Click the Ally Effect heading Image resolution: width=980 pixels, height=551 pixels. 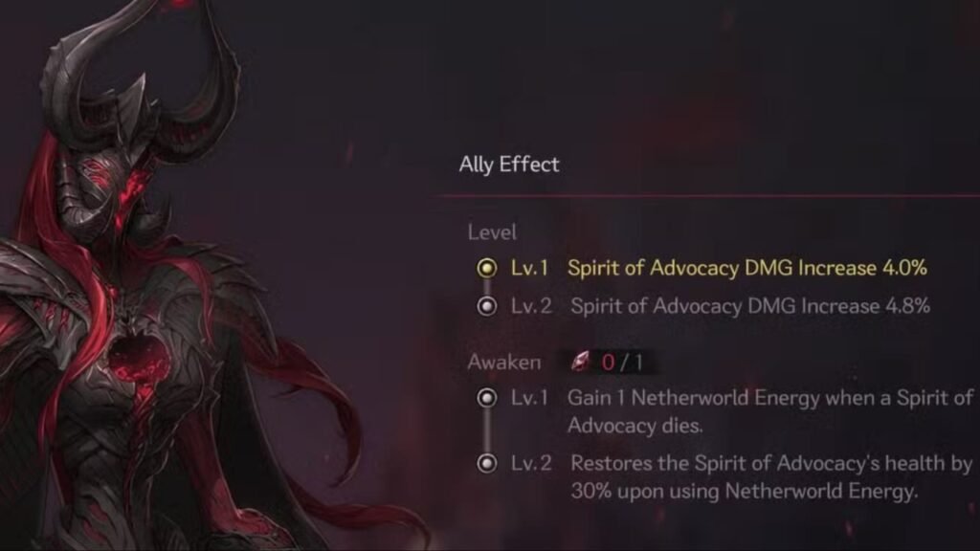click(x=509, y=165)
